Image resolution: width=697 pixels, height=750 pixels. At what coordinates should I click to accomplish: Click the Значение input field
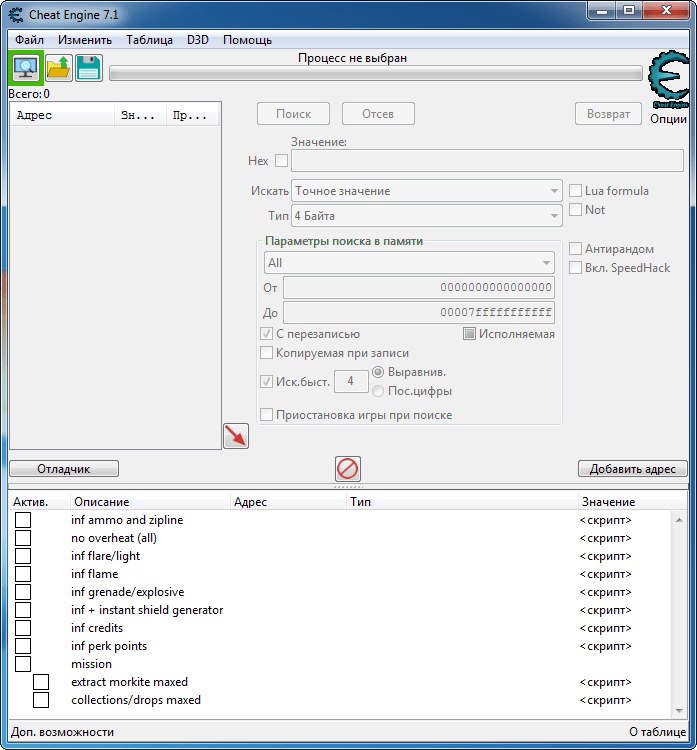click(x=487, y=161)
